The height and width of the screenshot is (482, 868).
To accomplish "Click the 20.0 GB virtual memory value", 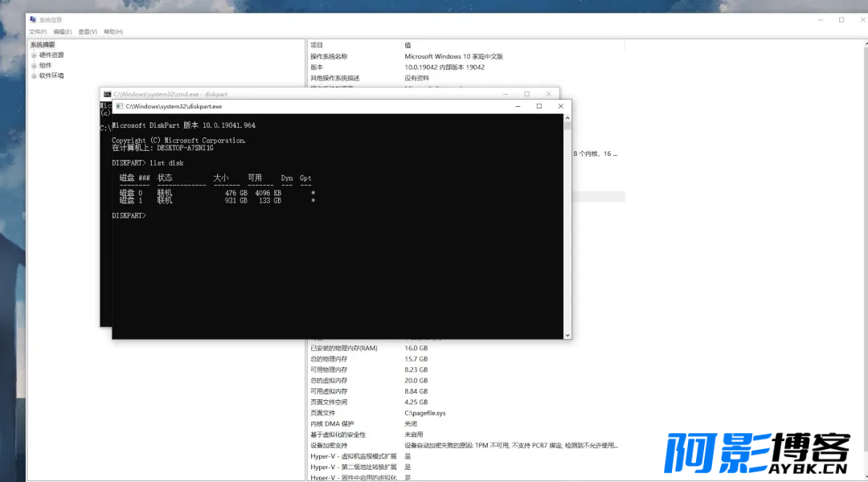I will [416, 381].
